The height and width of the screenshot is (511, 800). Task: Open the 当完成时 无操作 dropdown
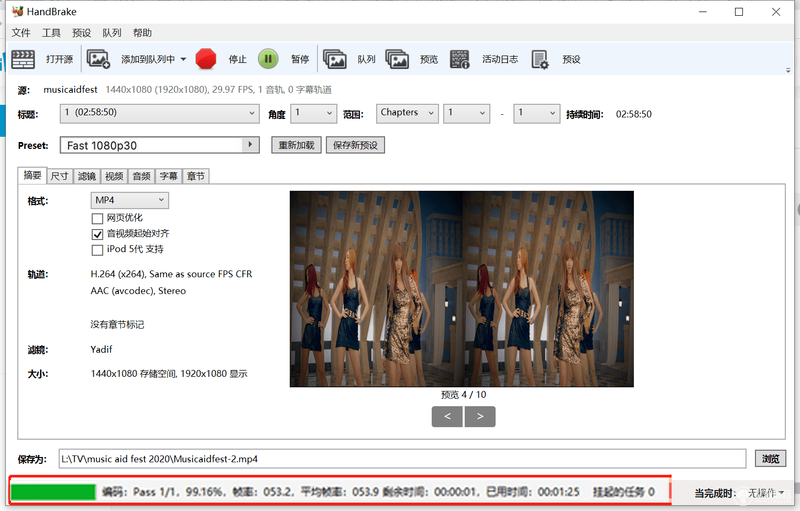(x=765, y=493)
